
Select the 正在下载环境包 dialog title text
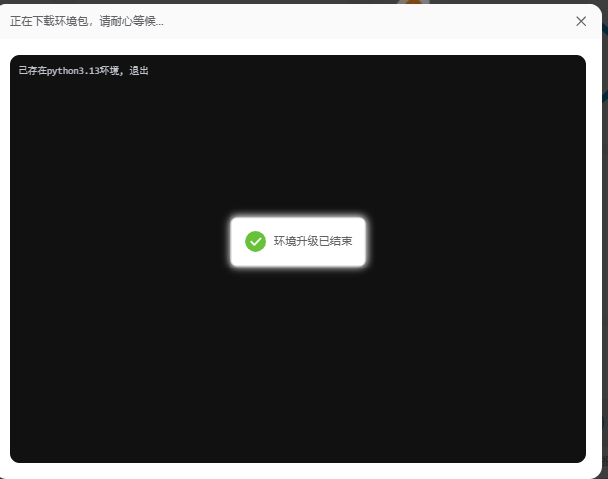[x=52, y=21]
